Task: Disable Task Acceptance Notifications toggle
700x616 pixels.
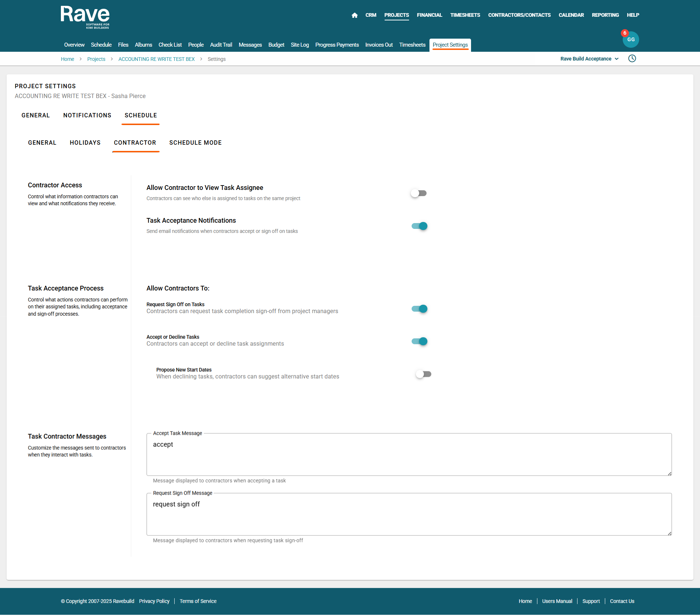Action: 419,226
